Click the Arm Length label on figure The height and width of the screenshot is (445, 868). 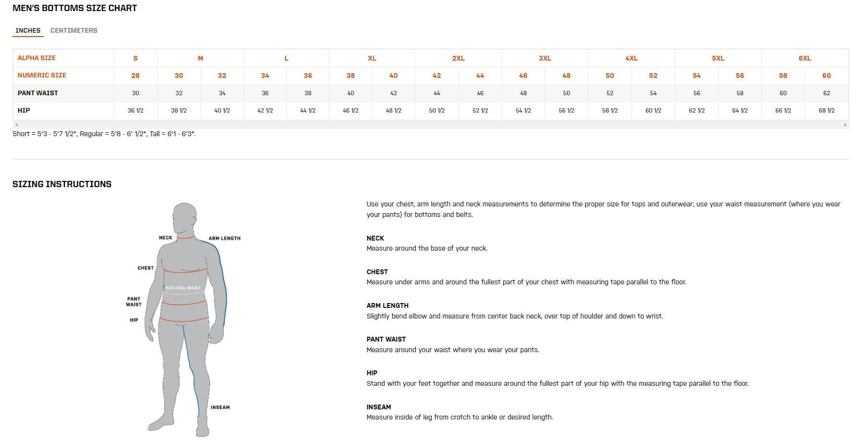point(224,238)
